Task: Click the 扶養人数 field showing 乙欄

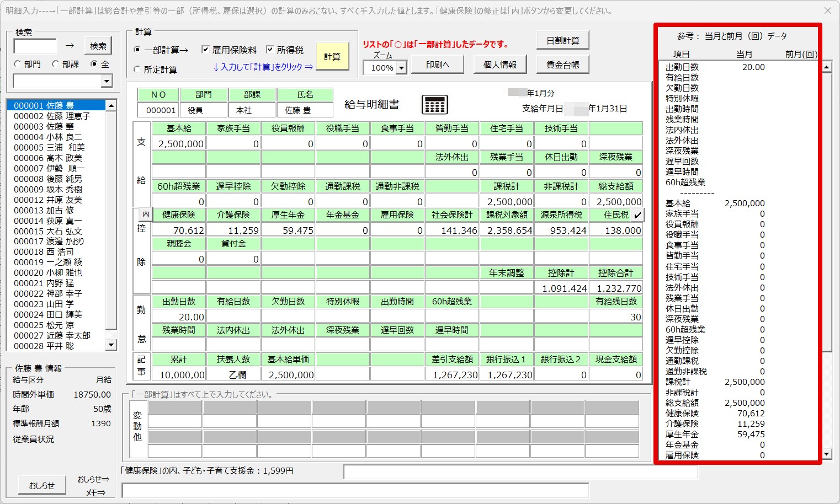Action: pos(233,374)
